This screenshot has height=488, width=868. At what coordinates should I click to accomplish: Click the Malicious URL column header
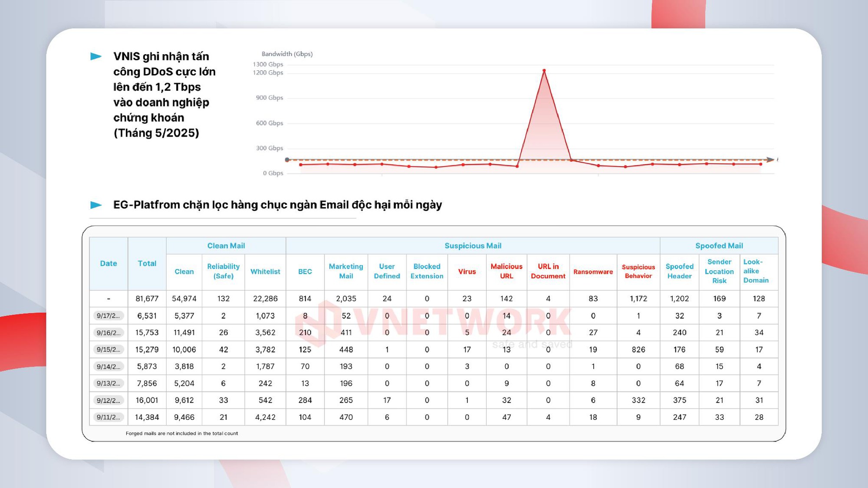point(506,271)
